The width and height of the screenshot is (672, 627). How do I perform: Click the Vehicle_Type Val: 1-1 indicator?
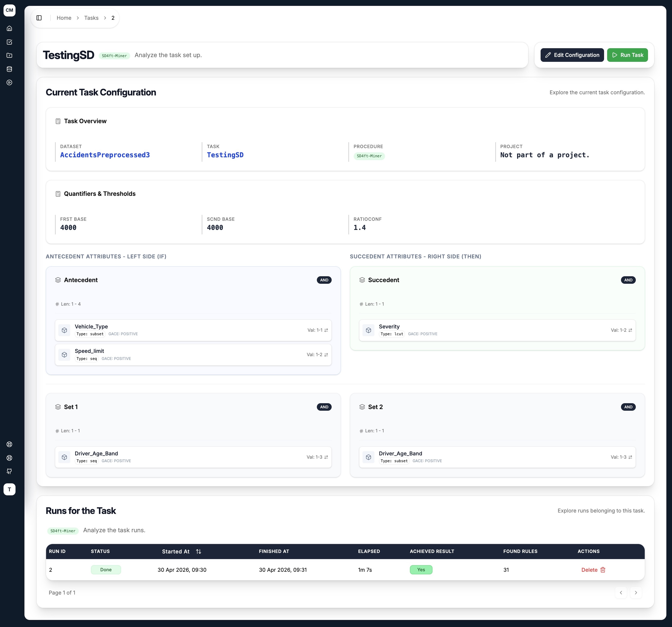coord(317,330)
